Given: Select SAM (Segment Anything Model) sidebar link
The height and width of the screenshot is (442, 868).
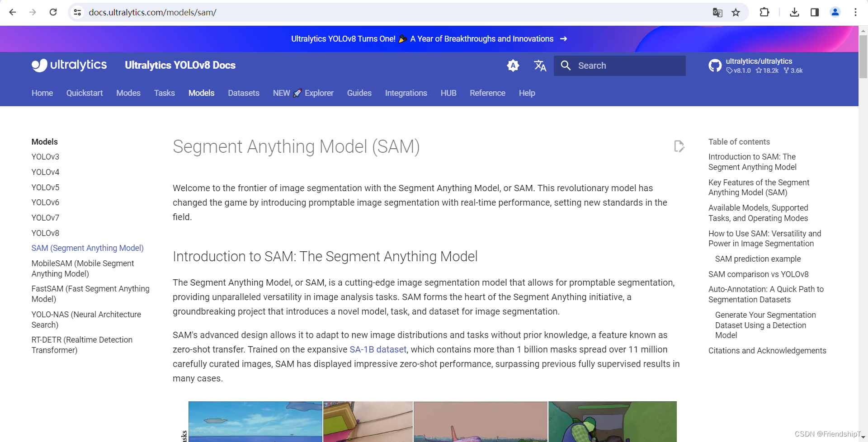Looking at the screenshot, I should point(88,248).
